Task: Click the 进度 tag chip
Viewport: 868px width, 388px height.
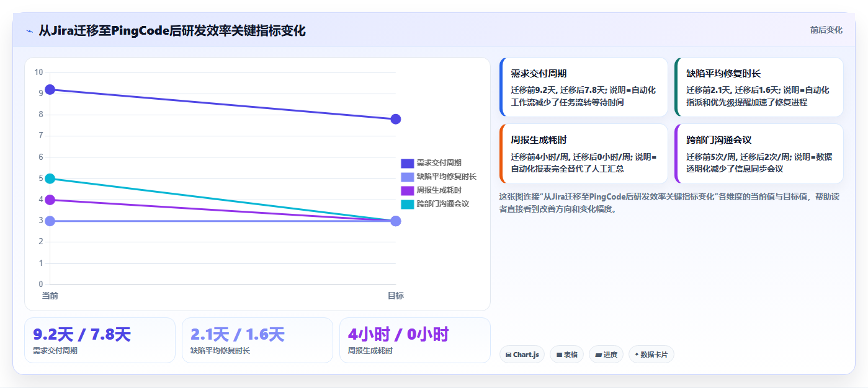Action: (x=606, y=355)
